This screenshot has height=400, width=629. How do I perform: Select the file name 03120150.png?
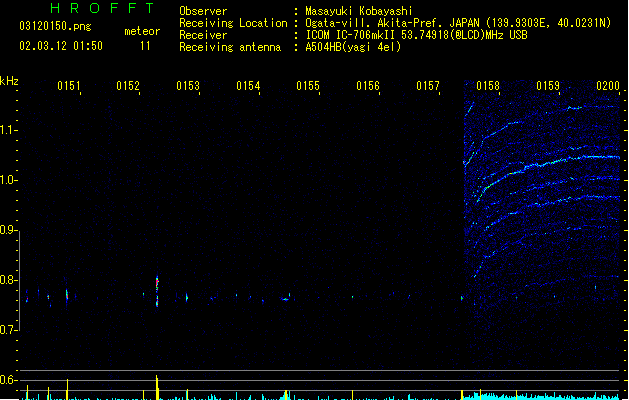(x=55, y=26)
